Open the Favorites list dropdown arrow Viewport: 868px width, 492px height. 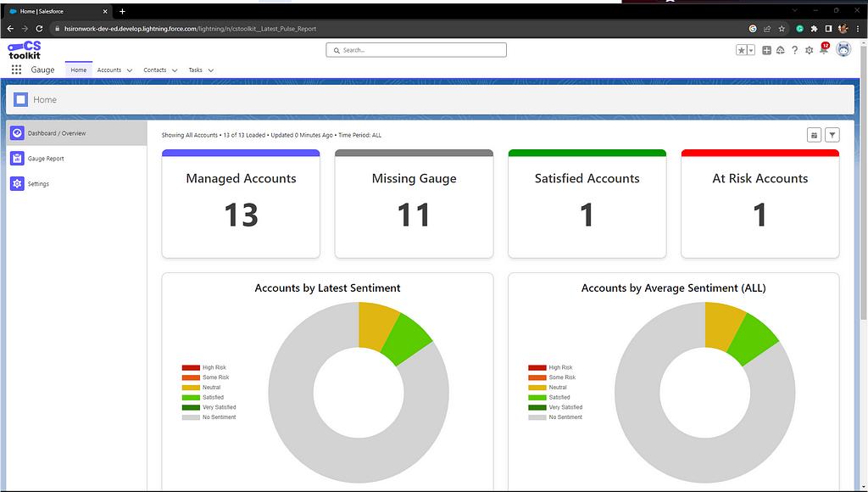pos(750,50)
